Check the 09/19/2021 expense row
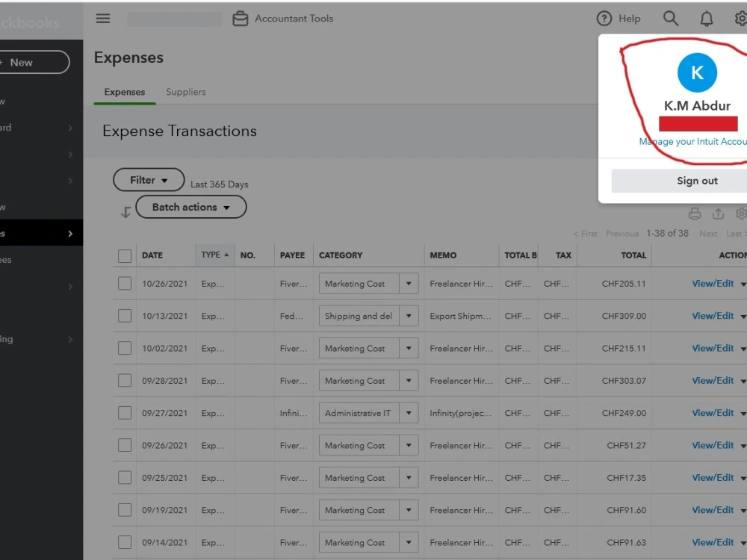The width and height of the screenshot is (747, 560). [x=125, y=510]
